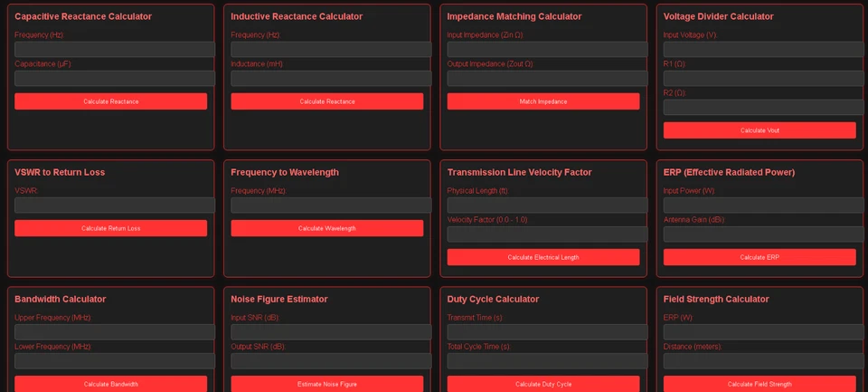Click the Inductive Reactance Calculator heading

tap(297, 16)
